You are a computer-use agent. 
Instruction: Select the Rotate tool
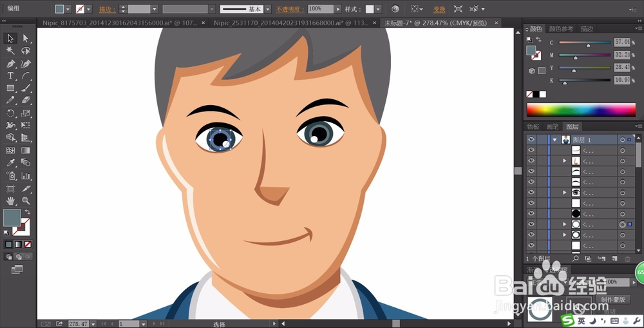click(x=10, y=113)
